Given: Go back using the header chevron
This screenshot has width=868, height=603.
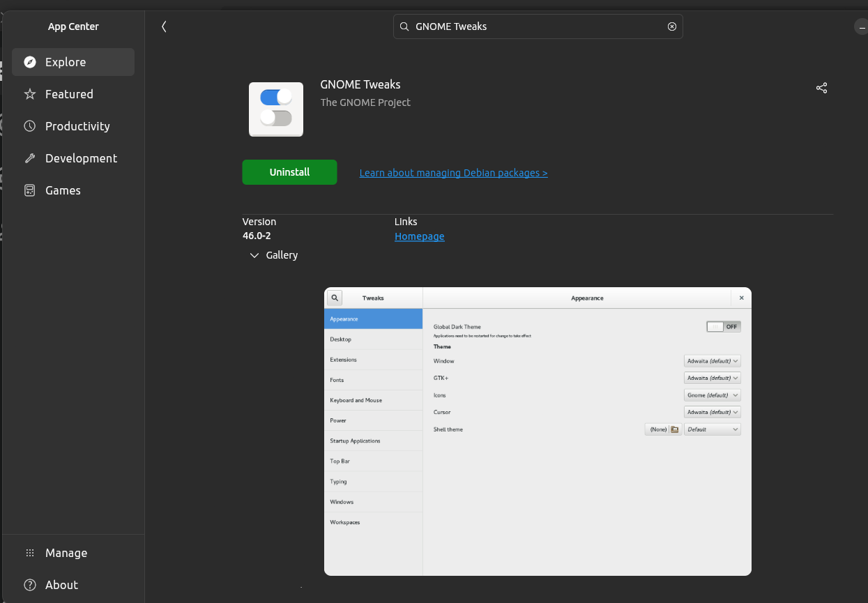Looking at the screenshot, I should pyautogui.click(x=164, y=26).
